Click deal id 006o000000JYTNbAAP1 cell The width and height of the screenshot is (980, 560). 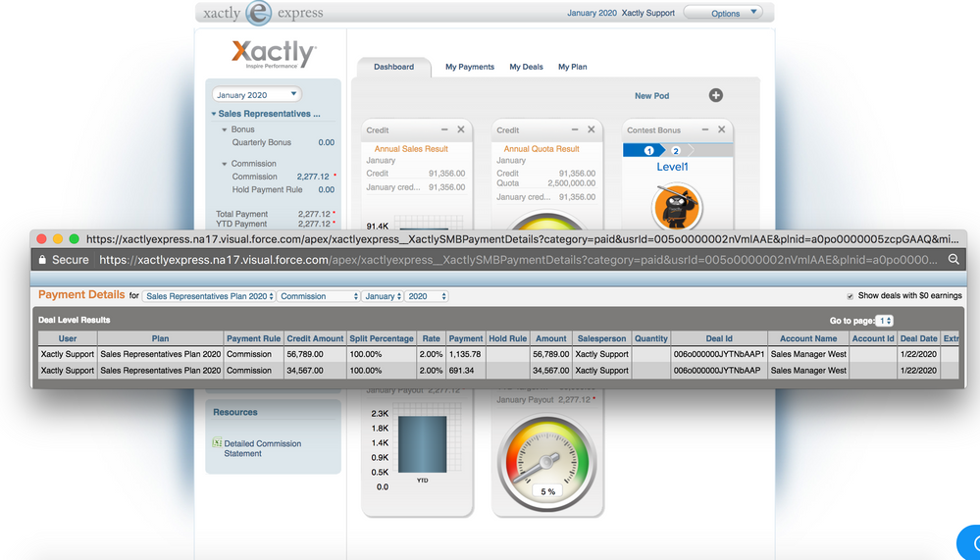click(719, 354)
